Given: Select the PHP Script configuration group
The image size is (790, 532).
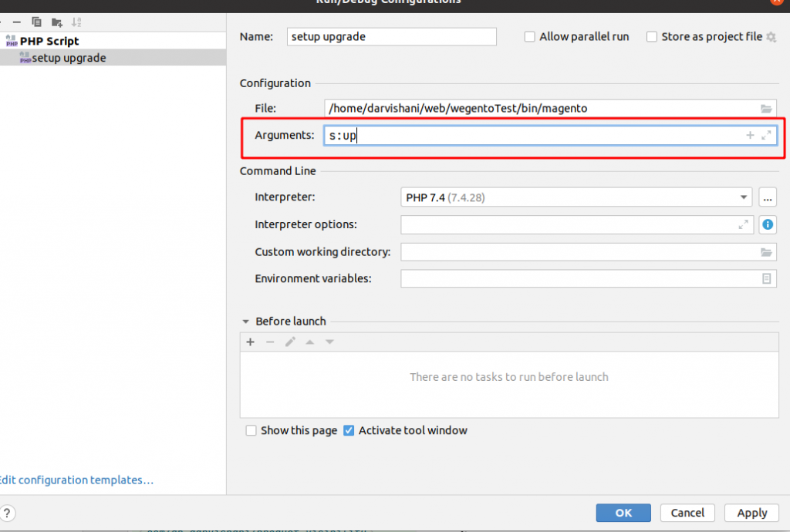Looking at the screenshot, I should click(x=49, y=42).
